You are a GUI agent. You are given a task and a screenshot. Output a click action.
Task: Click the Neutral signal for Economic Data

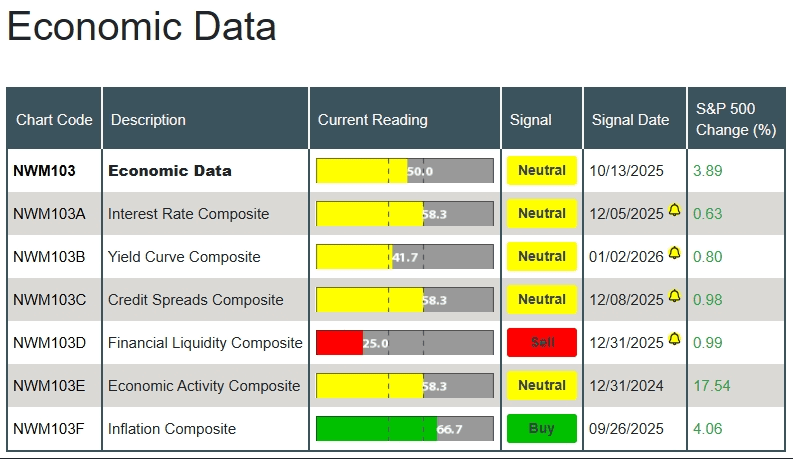click(542, 170)
